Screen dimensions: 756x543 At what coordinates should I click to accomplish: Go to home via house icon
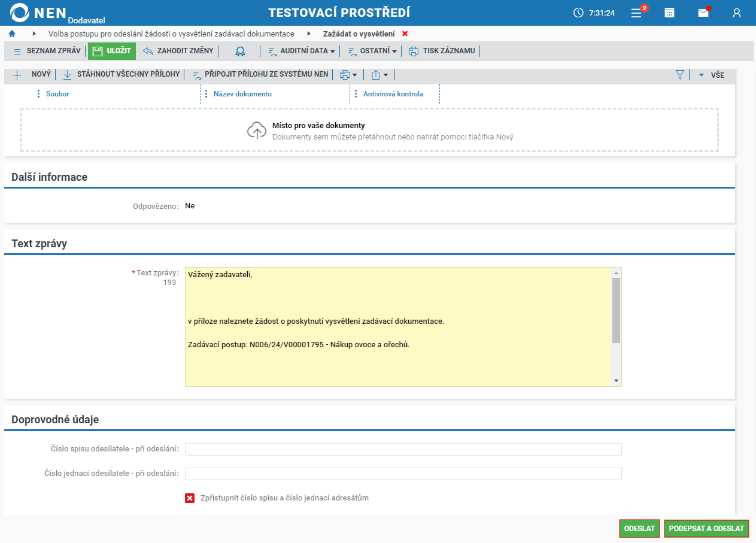(x=12, y=34)
